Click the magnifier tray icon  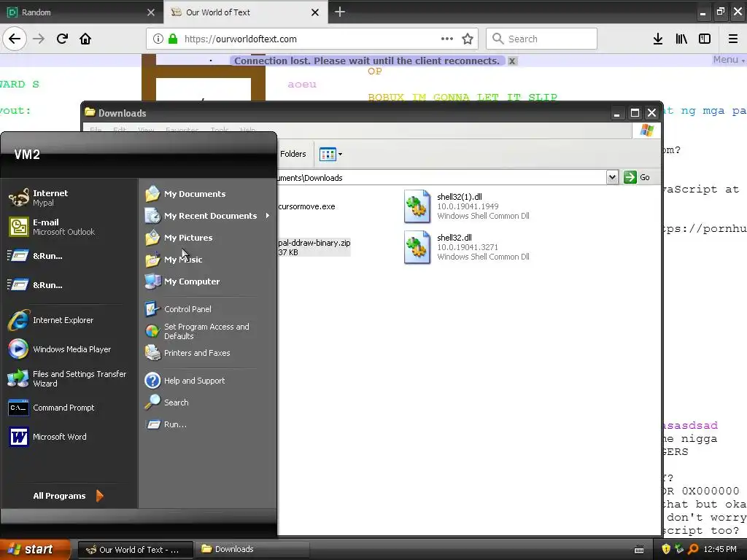[x=693, y=549]
